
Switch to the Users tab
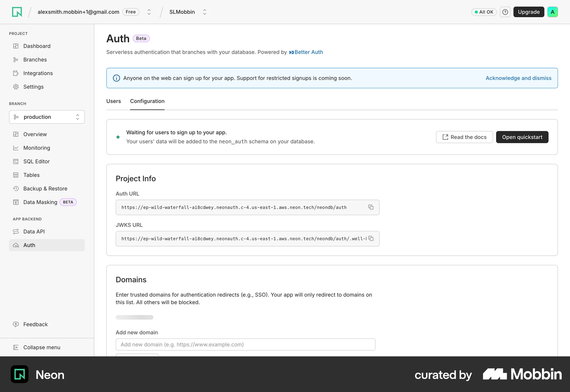point(114,101)
